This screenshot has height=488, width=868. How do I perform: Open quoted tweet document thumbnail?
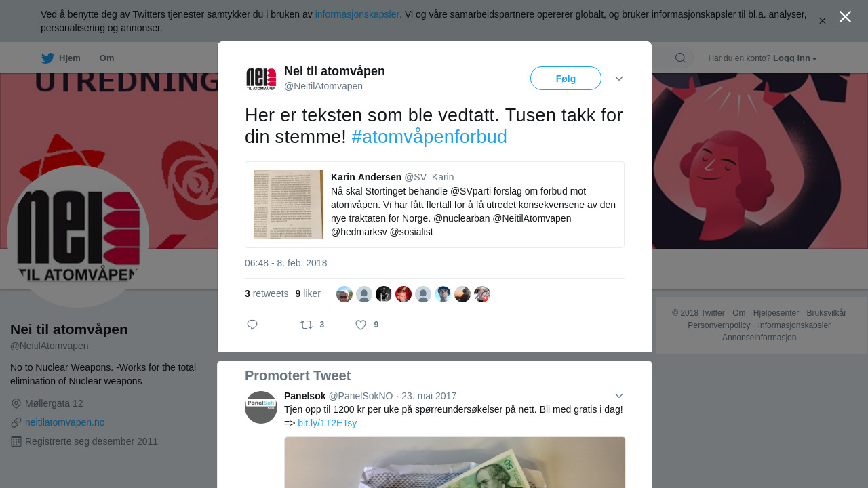pos(288,205)
